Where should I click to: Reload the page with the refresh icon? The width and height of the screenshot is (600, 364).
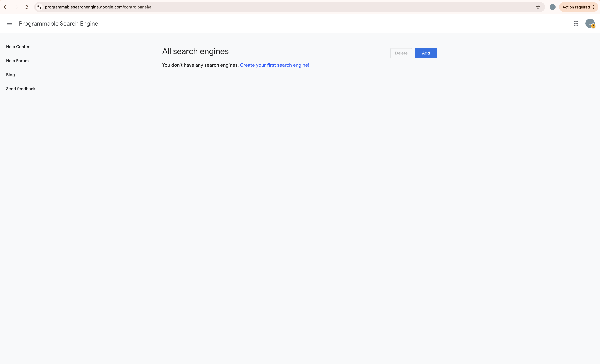point(27,7)
